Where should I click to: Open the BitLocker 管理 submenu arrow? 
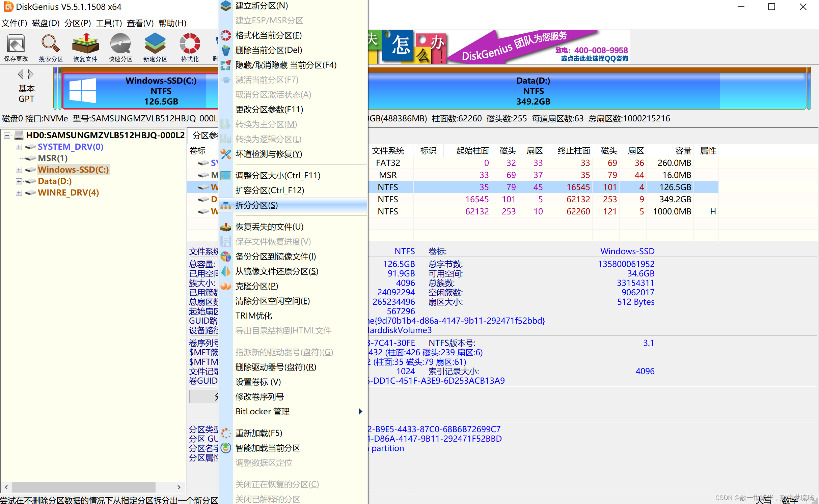tap(361, 412)
